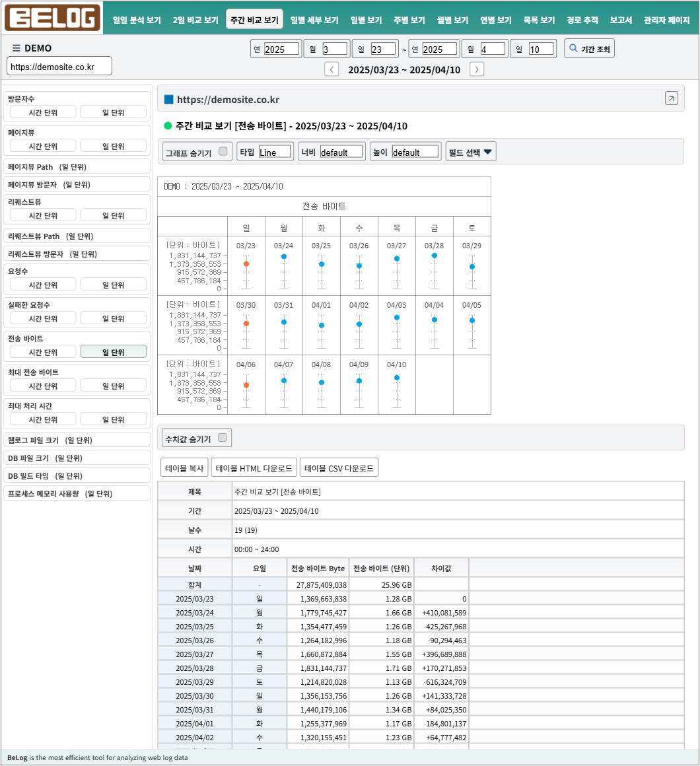The image size is (700, 766).
Task: Select the 주간 비교 보기 tab
Action: (254, 20)
